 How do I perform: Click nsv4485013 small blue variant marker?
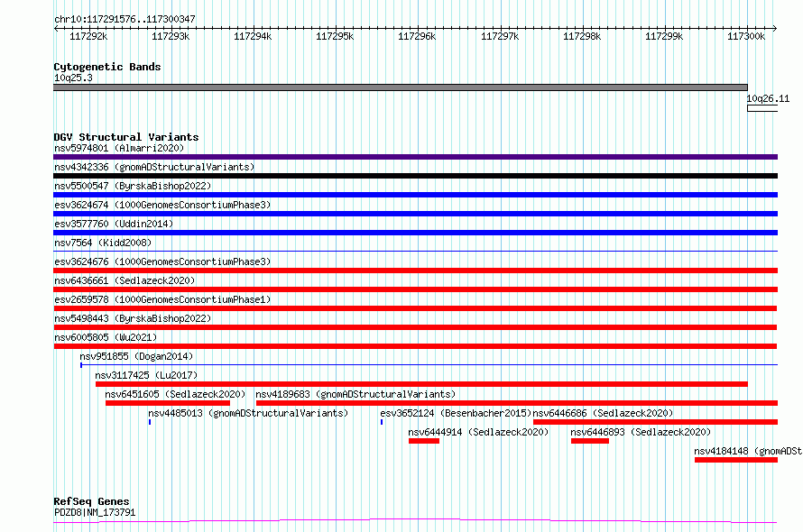[150, 422]
